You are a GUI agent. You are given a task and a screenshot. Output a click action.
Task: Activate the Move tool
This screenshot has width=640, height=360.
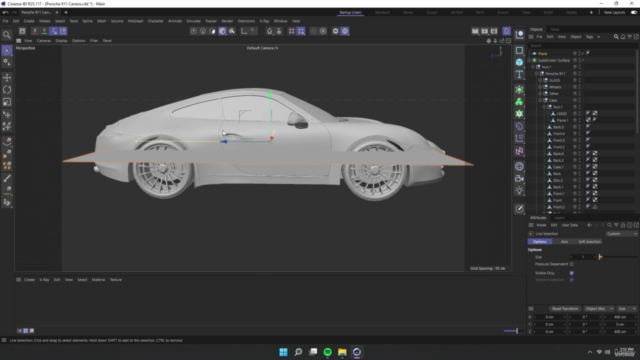point(7,78)
